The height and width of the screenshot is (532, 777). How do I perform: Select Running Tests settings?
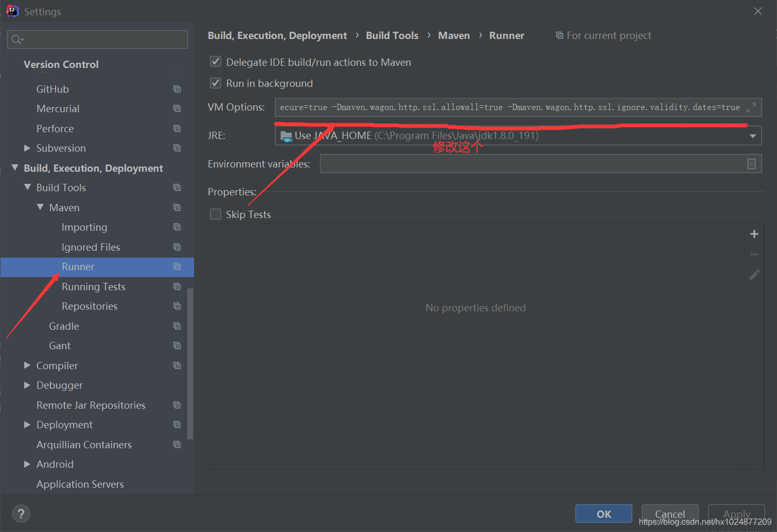point(93,287)
